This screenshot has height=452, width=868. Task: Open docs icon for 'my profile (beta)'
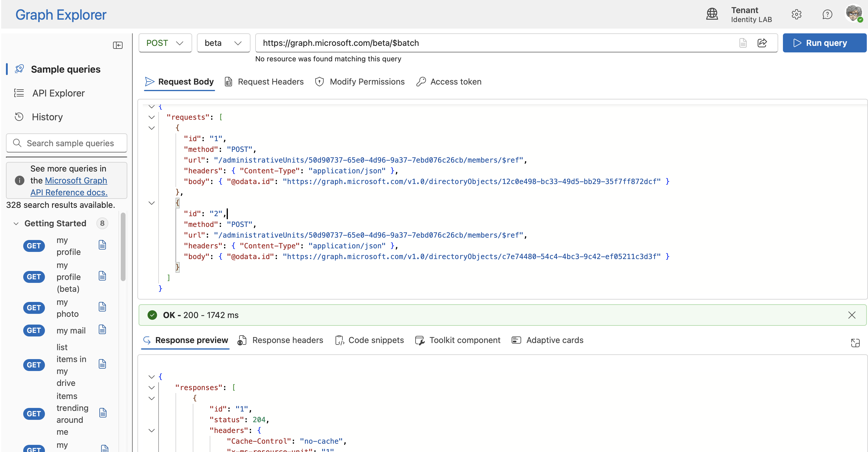[102, 276]
